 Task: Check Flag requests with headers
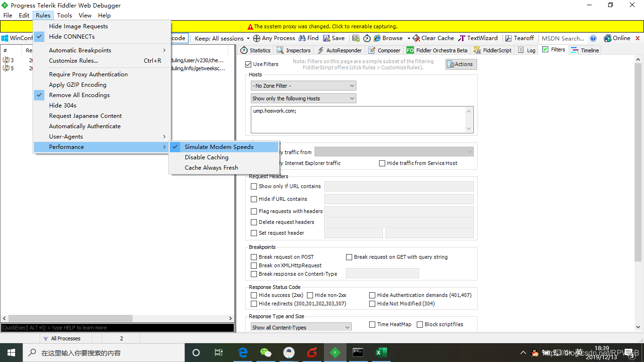coord(254,211)
